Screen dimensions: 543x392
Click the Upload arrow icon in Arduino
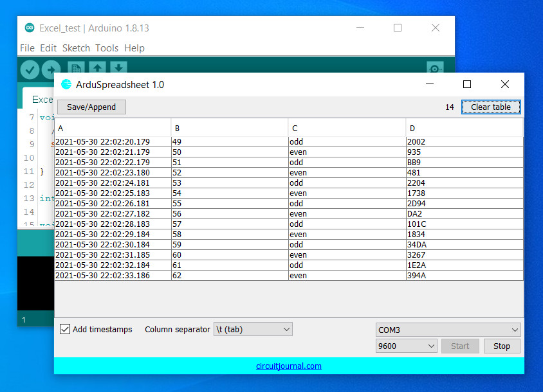51,69
